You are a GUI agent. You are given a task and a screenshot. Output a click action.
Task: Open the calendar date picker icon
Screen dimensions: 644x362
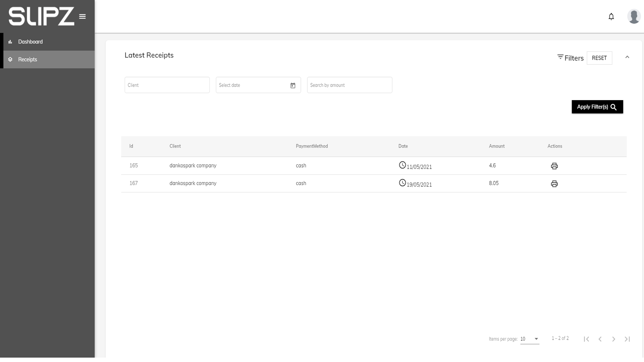[x=293, y=85]
